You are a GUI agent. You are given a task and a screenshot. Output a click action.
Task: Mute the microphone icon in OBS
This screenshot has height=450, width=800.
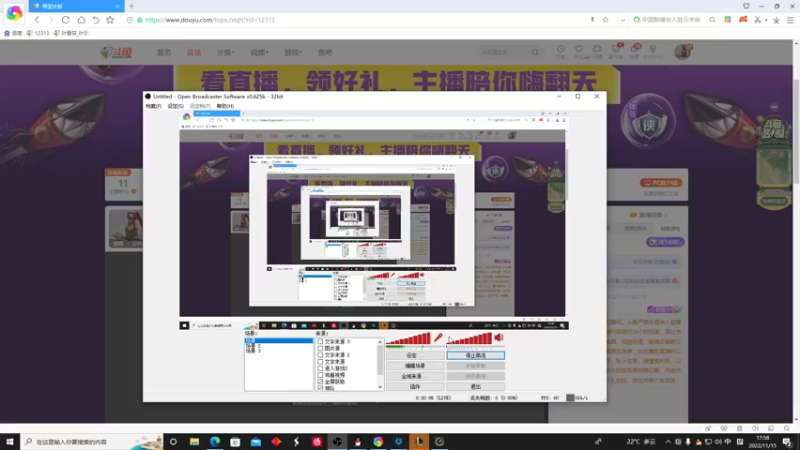pyautogui.click(x=438, y=337)
